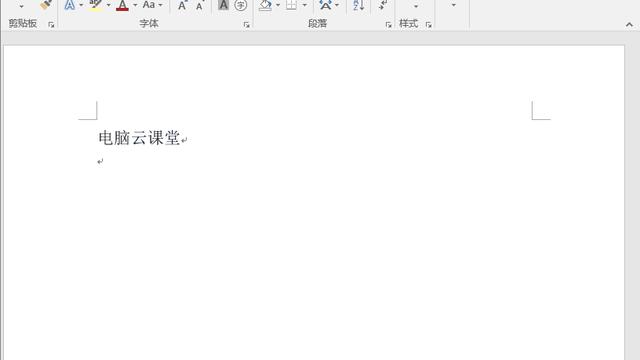Open Change Case dropdown arrow
640x360 pixels.
click(160, 5)
